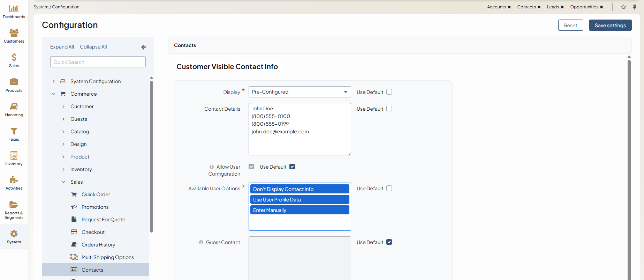644x280 pixels.
Task: Uncheck Use Default for Guest Contact
Action: pos(389,242)
